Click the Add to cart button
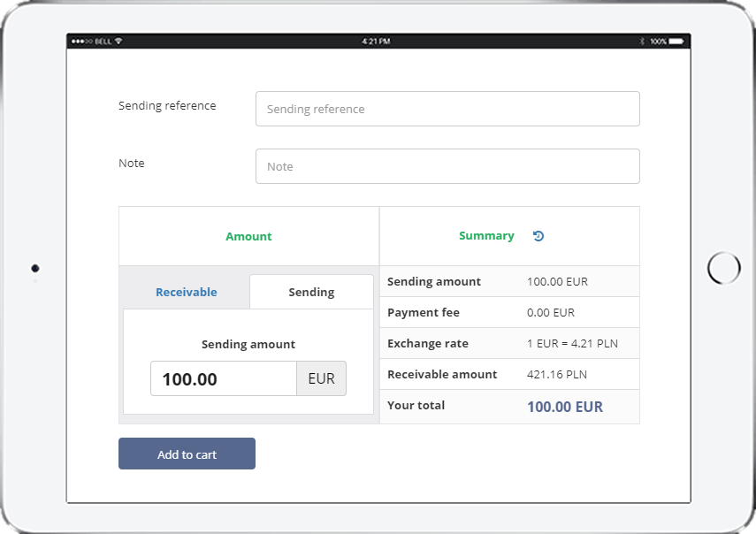Viewport: 756px width, 534px height. pos(187,454)
